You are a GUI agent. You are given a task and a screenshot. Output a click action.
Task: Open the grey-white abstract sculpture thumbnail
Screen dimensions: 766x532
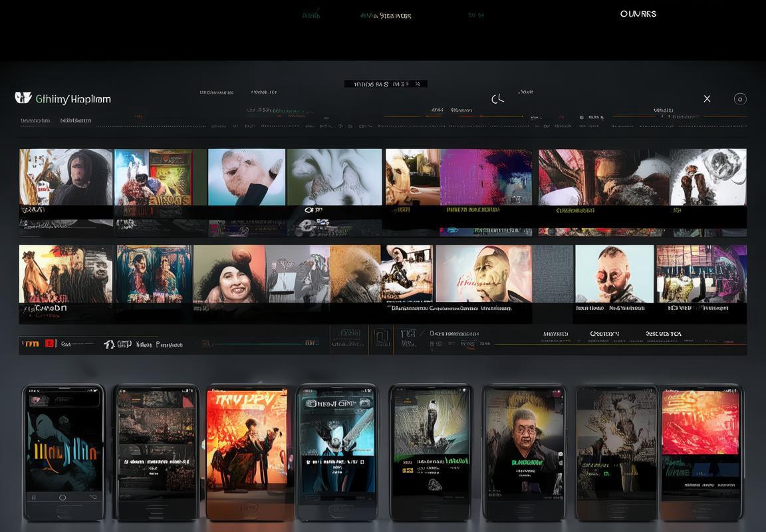pyautogui.click(x=334, y=177)
